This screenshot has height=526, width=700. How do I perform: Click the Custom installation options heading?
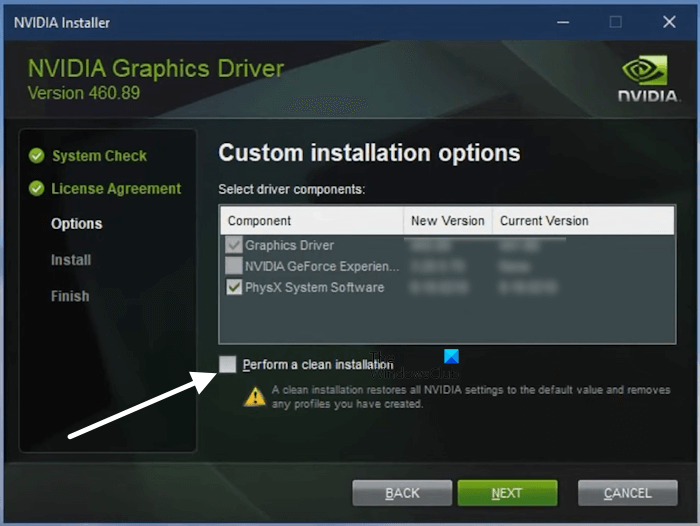click(369, 153)
